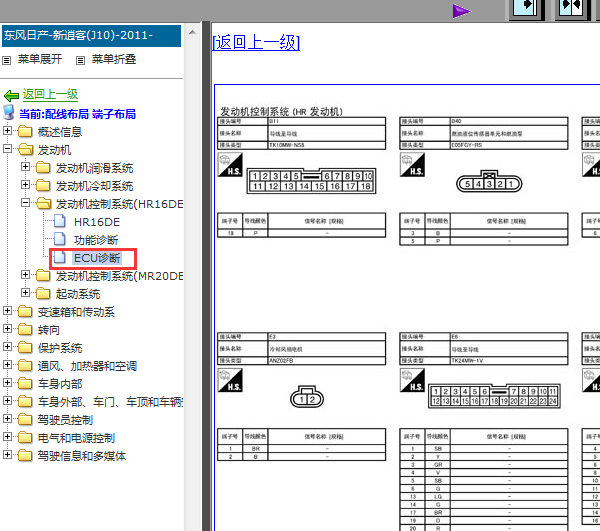The height and width of the screenshot is (531, 600).
Task: Click the H.S. icon of connector D40
Action: [x=412, y=165]
